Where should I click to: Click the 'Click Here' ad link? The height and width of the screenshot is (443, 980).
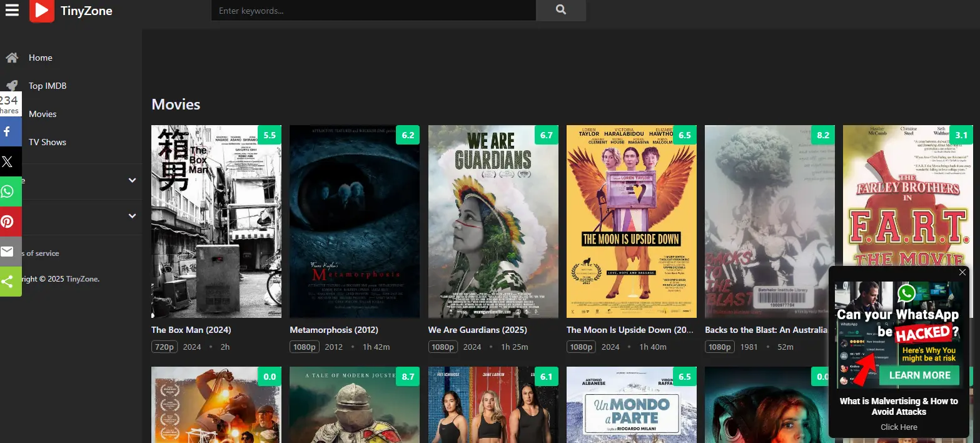(x=899, y=427)
